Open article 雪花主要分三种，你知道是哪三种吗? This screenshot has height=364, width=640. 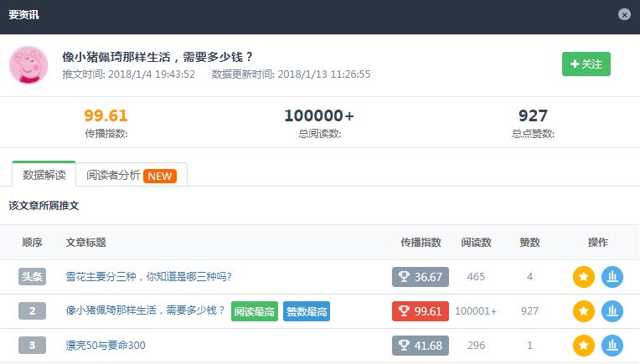[148, 277]
